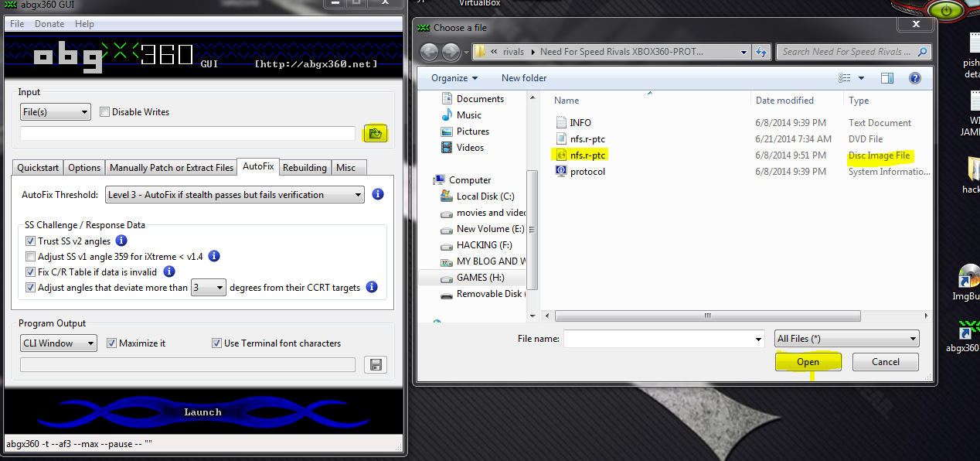Viewport: 980px width, 461px height.
Task: Click Cancel in Choose a file dialog
Action: click(x=886, y=362)
